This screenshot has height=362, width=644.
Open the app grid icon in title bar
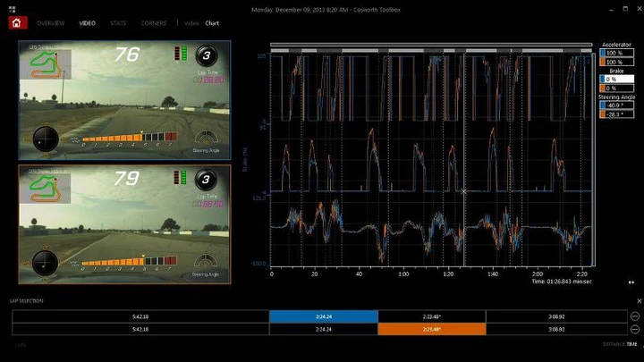coord(12,9)
